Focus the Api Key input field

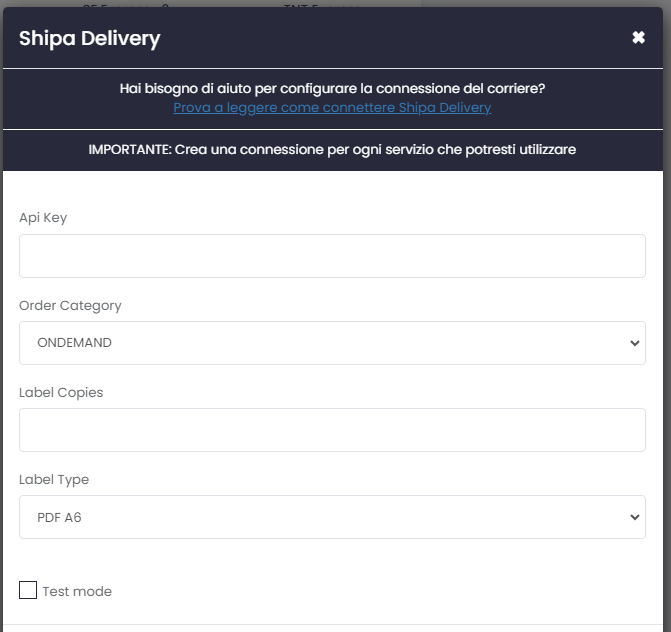(332, 256)
